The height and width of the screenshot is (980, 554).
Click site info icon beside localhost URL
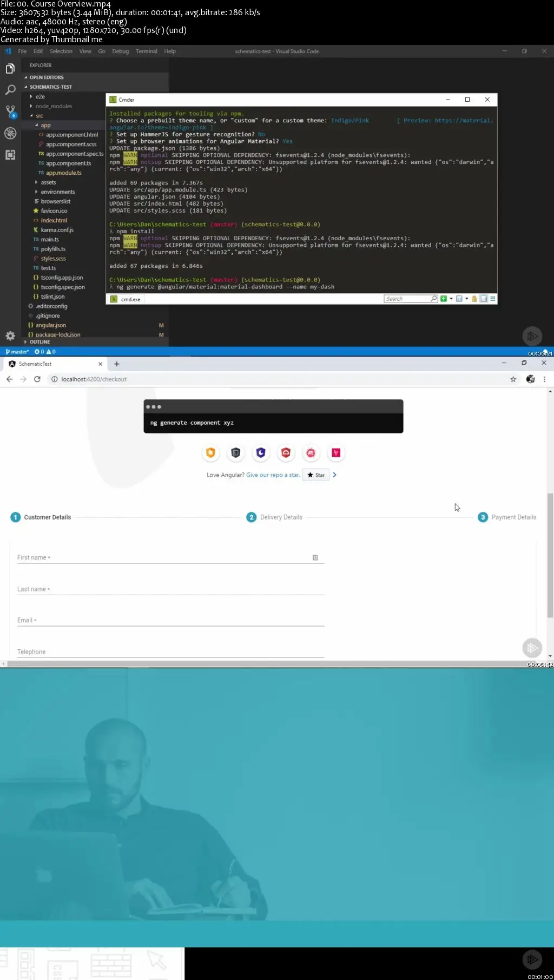coord(55,379)
